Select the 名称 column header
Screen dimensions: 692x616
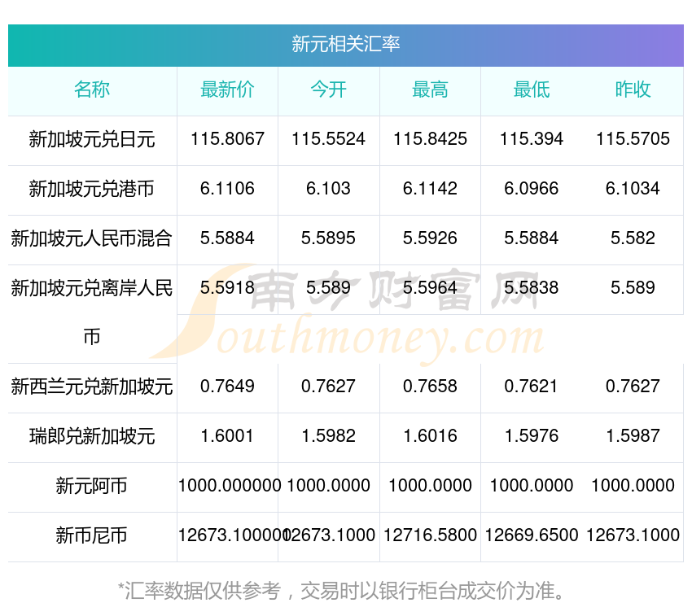(x=92, y=90)
